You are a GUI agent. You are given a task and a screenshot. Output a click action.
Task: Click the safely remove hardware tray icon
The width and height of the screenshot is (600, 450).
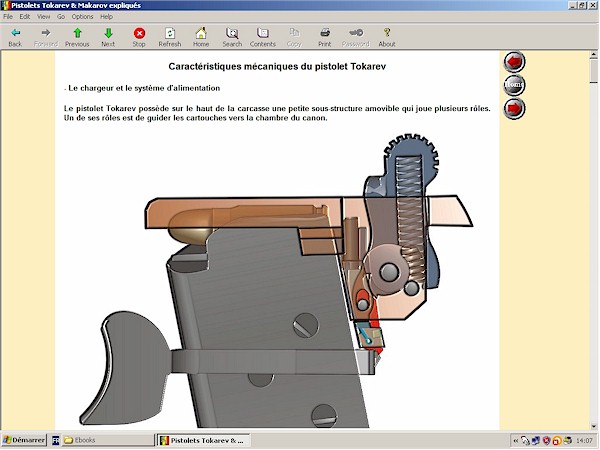525,441
